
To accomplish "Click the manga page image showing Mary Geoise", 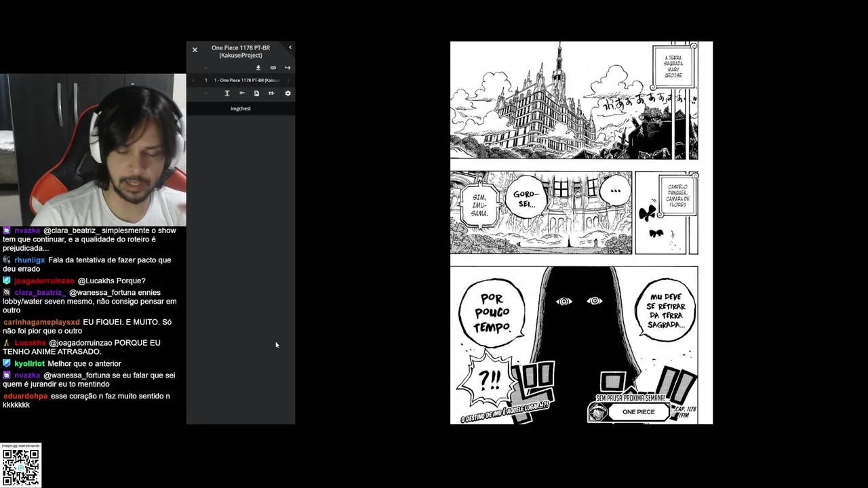I will point(581,232).
